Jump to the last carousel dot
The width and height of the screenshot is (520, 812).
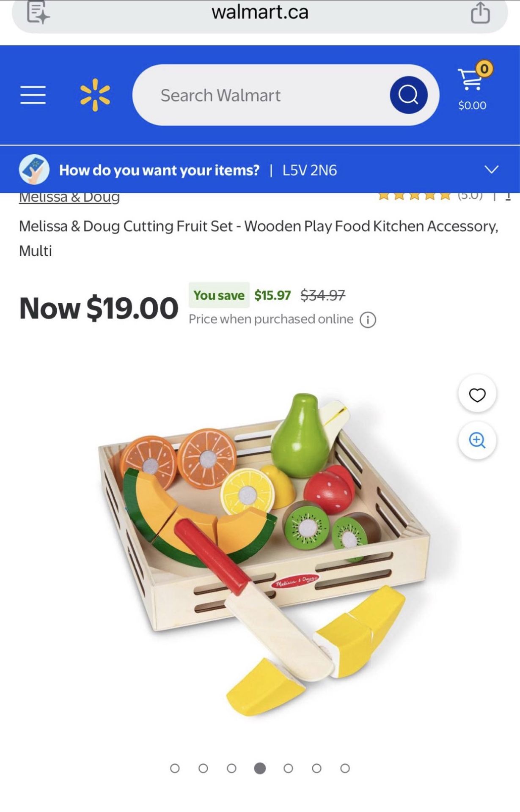coord(345,768)
